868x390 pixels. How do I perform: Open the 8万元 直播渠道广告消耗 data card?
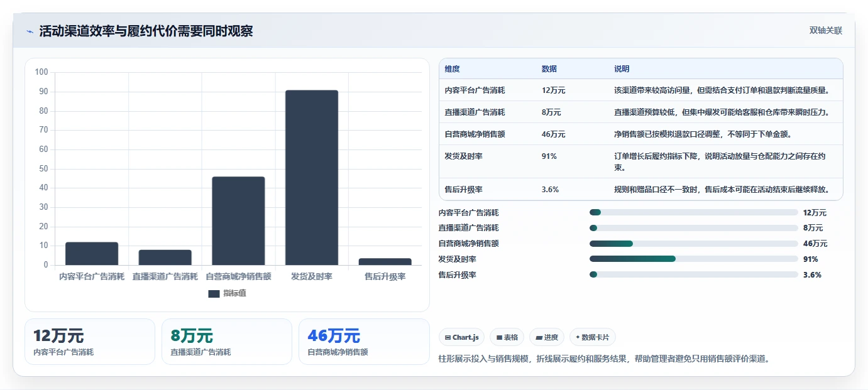(227, 342)
